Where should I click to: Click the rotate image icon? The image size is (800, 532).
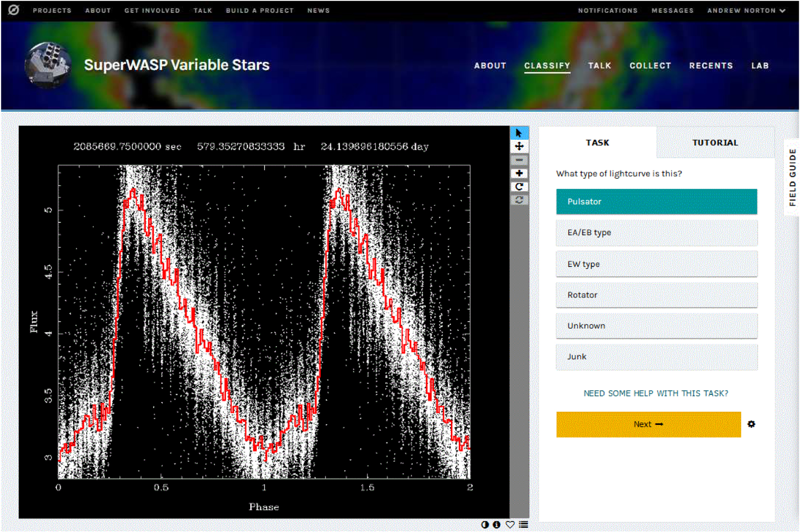519,187
